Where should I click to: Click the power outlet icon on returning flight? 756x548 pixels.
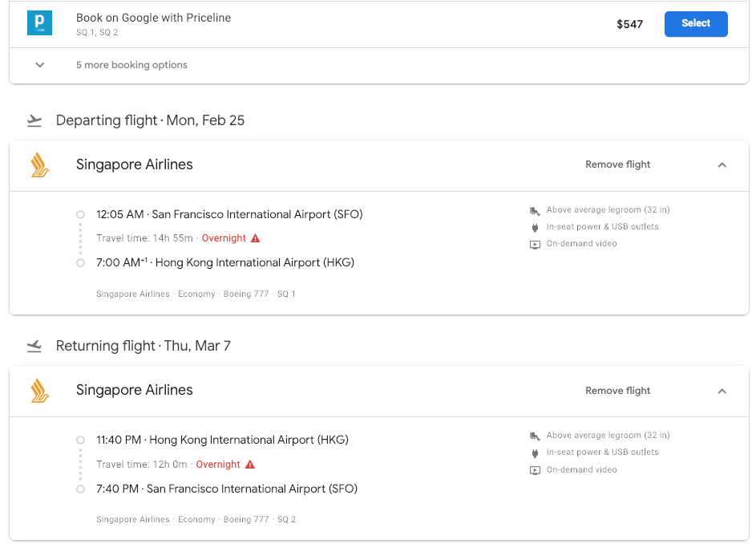[535, 453]
